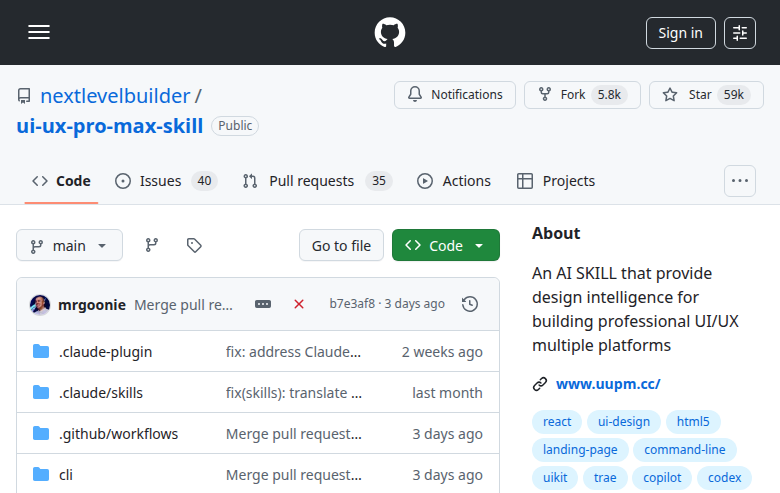This screenshot has width=780, height=493.
Task: Click the Notifications bell button
Action: pyautogui.click(x=455, y=95)
